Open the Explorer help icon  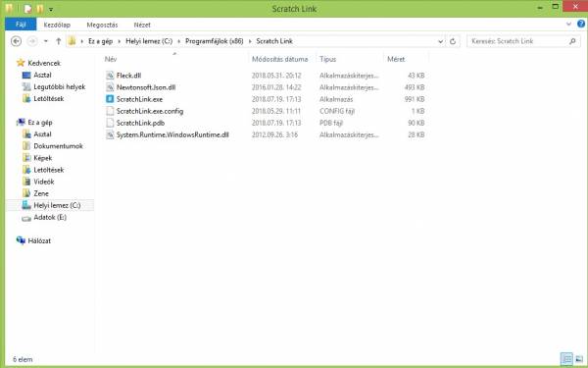(581, 24)
